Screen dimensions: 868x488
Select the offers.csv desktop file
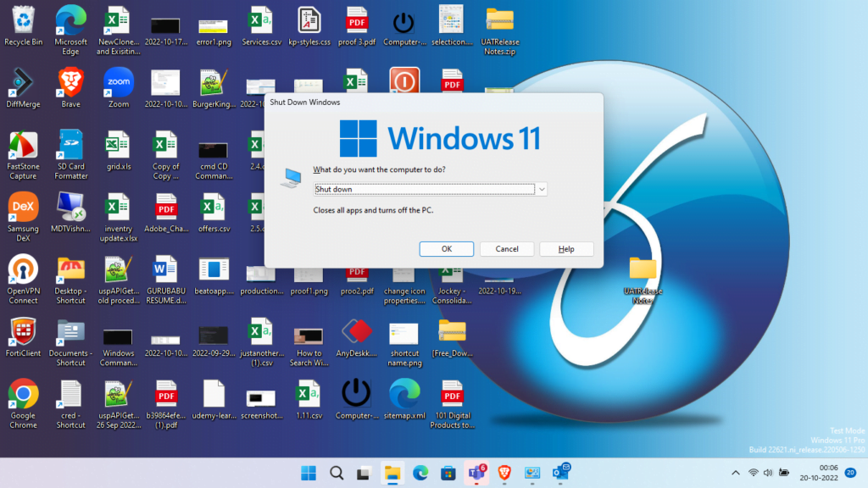214,213
